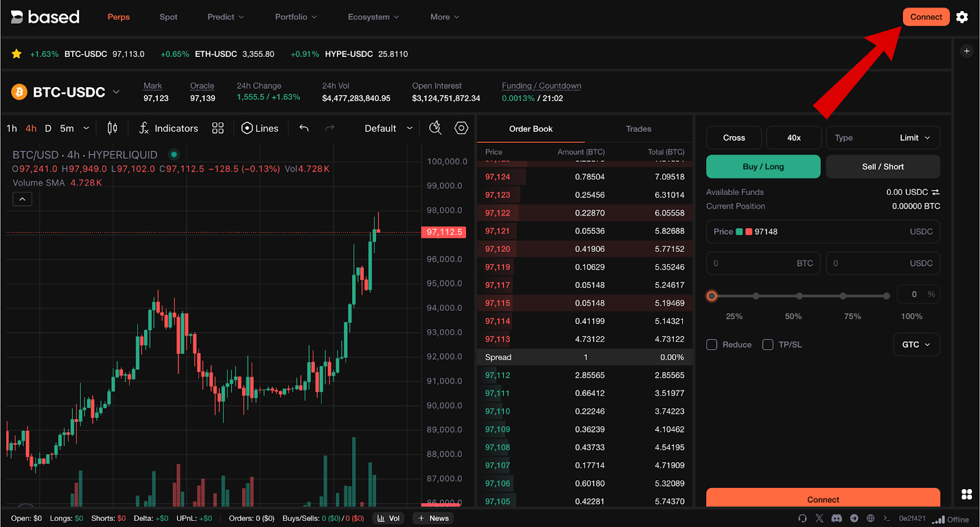Open the four-dot widgets icon

967,494
